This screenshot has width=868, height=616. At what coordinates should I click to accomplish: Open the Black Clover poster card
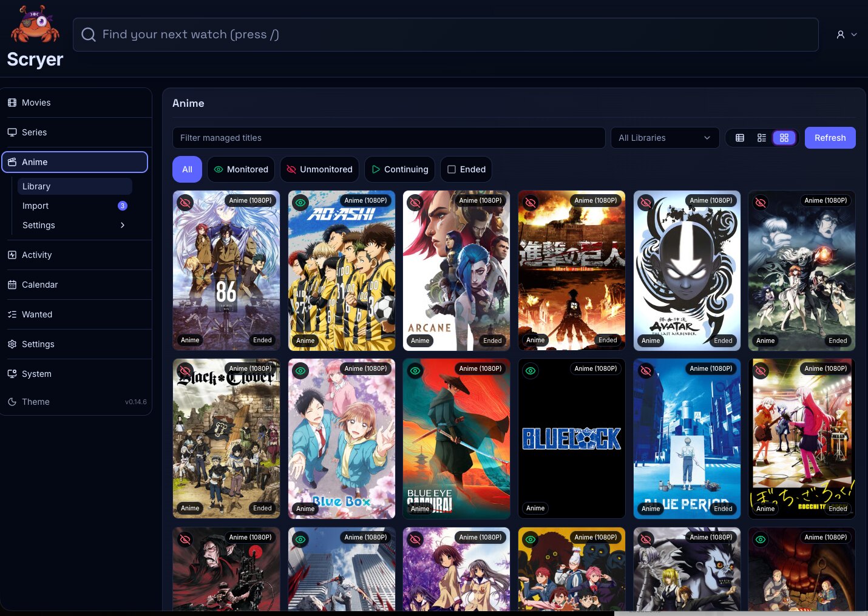[x=226, y=439]
